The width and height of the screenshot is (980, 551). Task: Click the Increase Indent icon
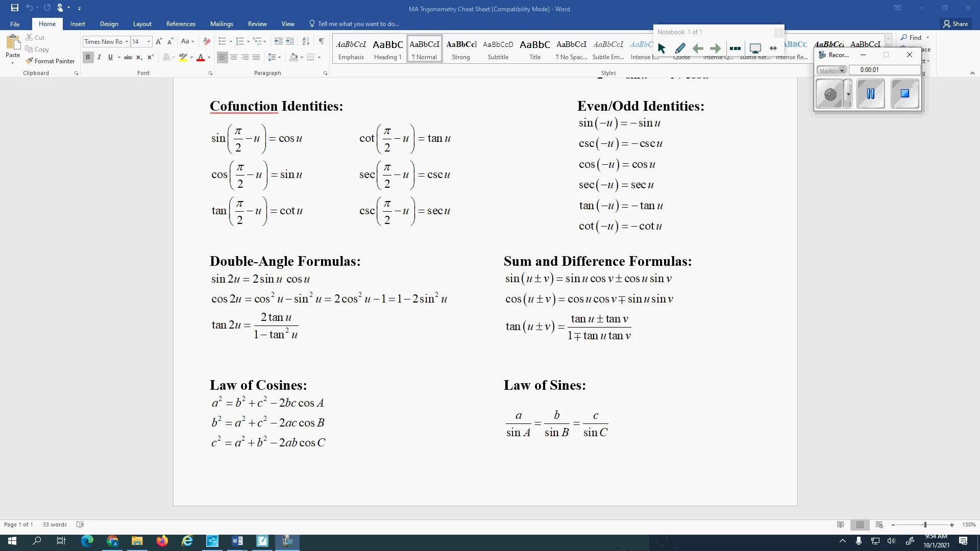click(x=290, y=41)
